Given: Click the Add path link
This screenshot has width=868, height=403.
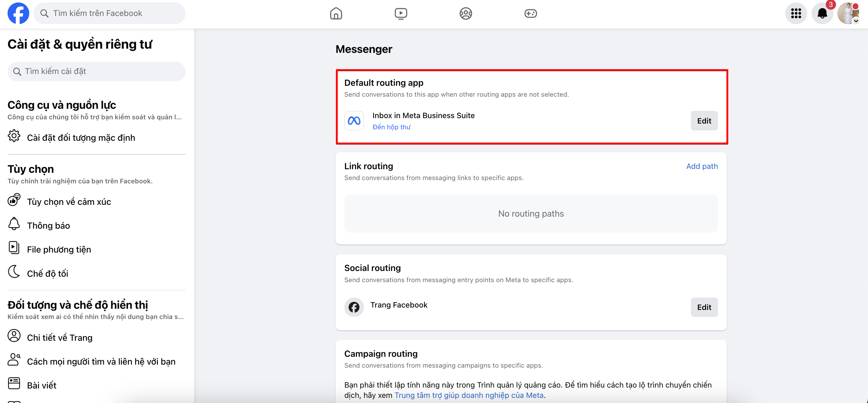Looking at the screenshot, I should click(702, 166).
